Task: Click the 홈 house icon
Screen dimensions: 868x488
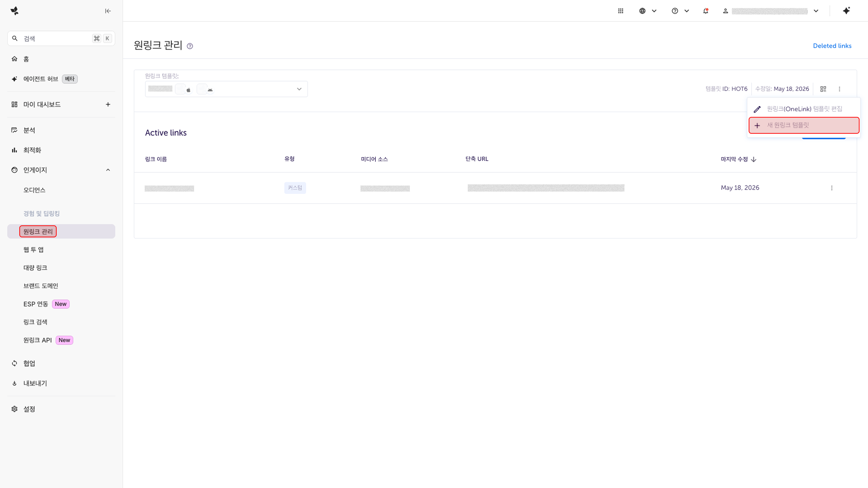Action: pos(14,59)
